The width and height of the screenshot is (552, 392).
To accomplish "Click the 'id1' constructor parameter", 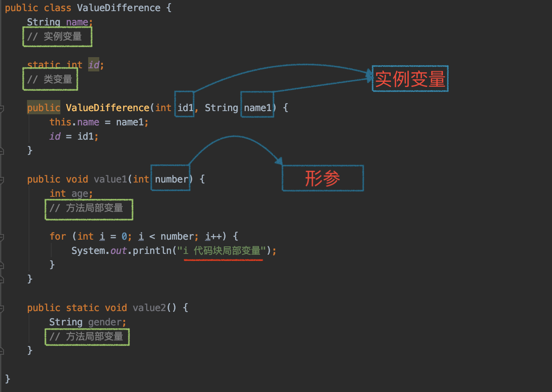I will 185,108.
